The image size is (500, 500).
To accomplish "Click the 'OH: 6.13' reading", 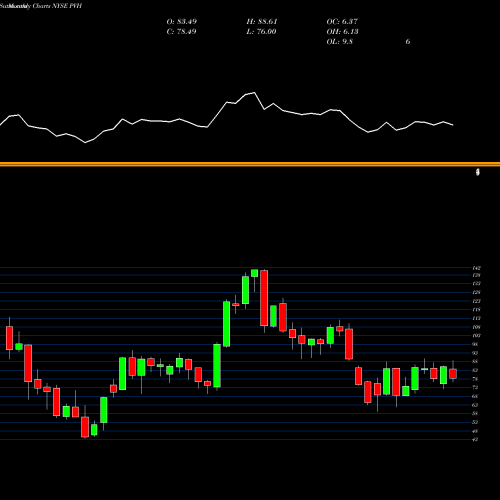I will coord(342,32).
